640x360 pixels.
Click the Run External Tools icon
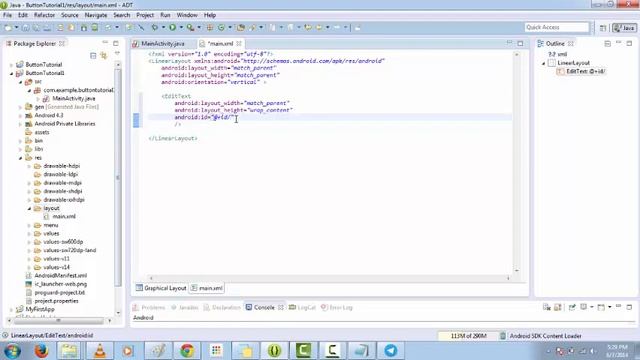[190, 27]
